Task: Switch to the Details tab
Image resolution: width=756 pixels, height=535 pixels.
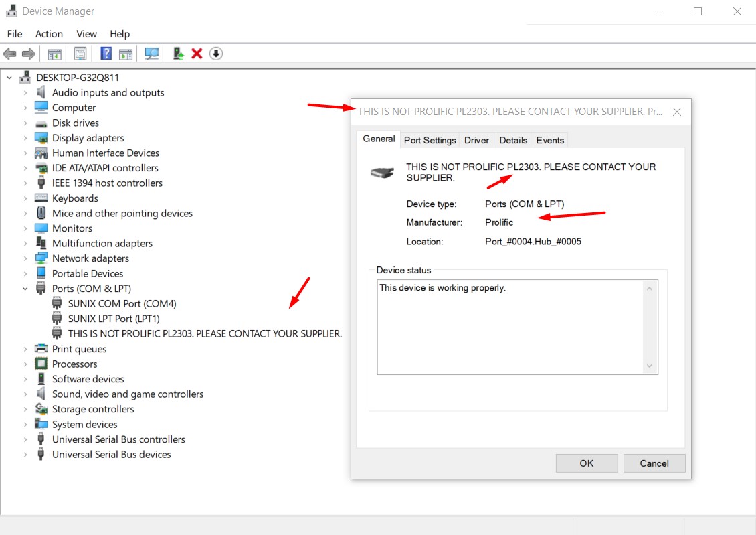Action: (513, 140)
